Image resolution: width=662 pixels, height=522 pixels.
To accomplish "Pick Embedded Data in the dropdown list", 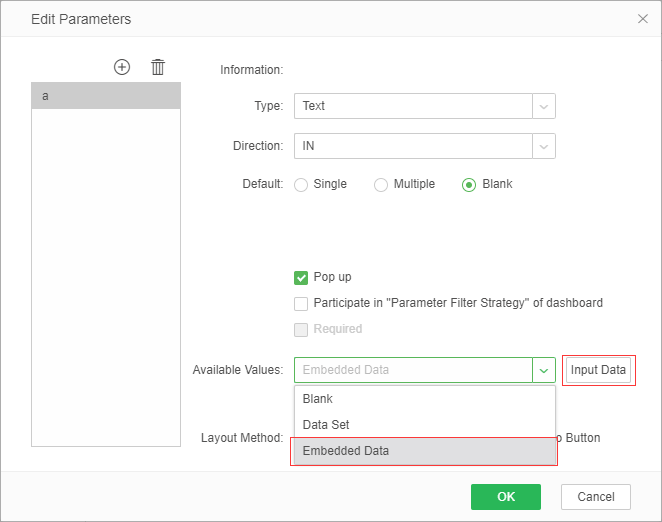I will (424, 451).
